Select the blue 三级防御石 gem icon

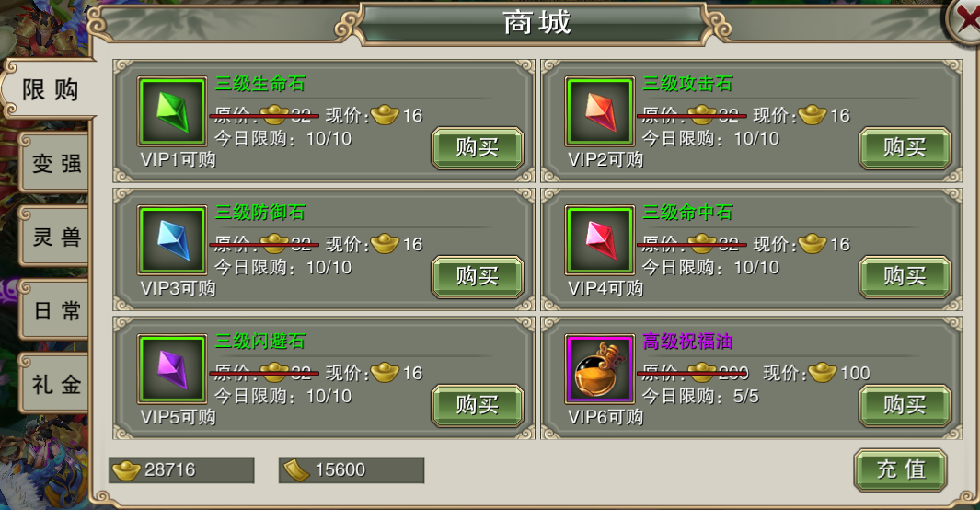coord(172,240)
